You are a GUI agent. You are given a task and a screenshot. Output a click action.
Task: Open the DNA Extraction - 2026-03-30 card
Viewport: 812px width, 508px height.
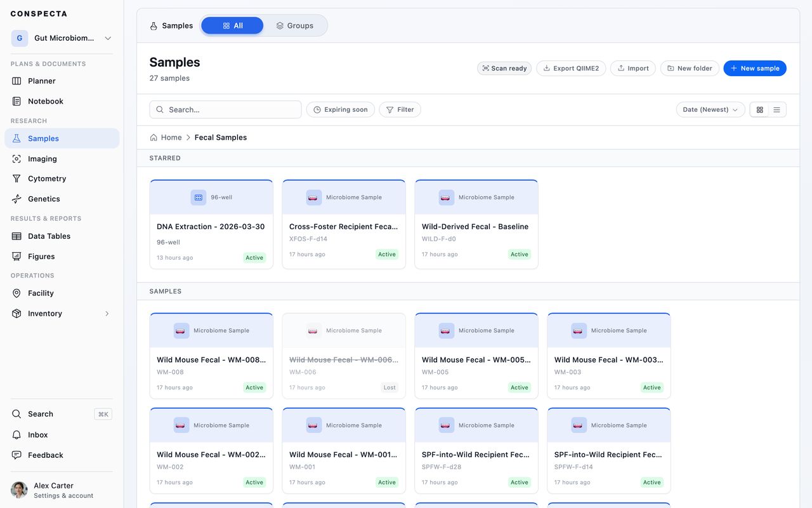tap(211, 225)
